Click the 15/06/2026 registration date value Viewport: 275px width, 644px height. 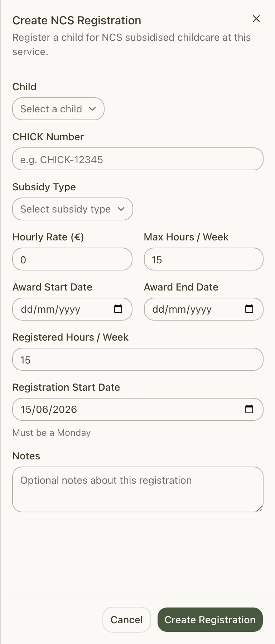(x=49, y=409)
